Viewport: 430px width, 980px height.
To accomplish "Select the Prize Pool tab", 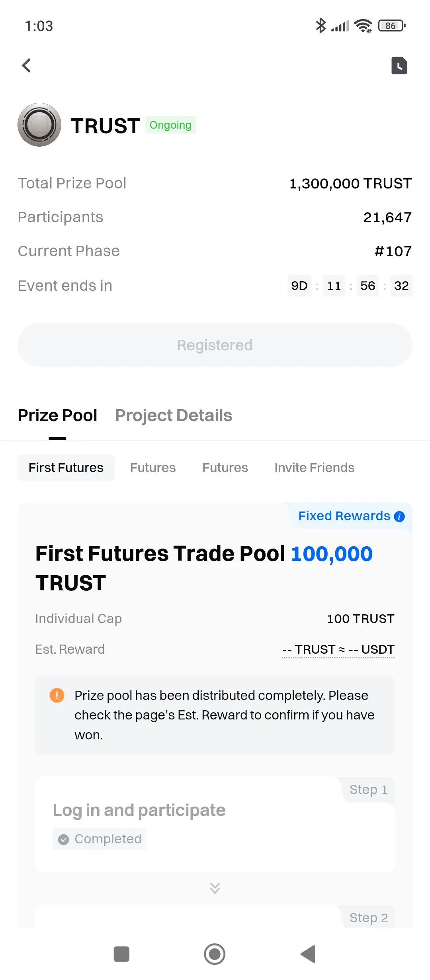I will 57,416.
